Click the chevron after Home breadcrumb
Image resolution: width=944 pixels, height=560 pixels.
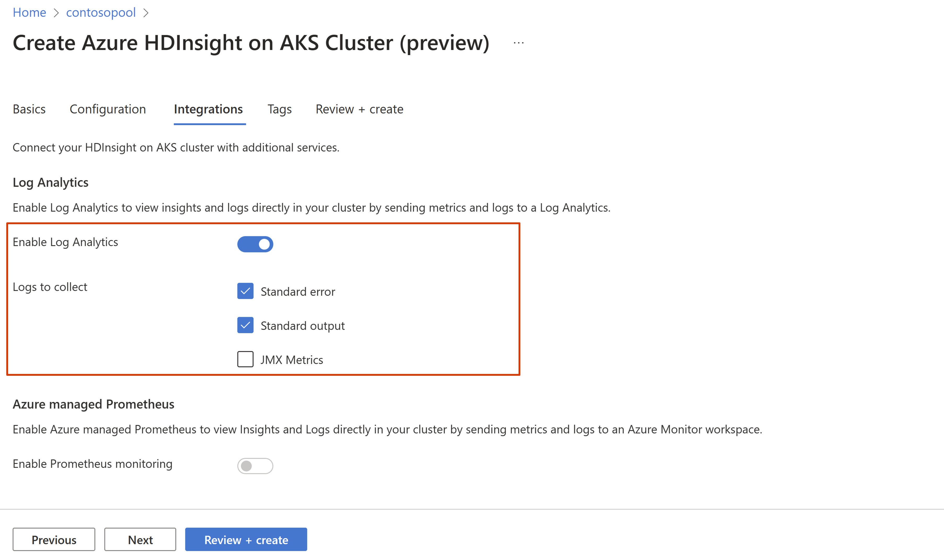tap(56, 13)
